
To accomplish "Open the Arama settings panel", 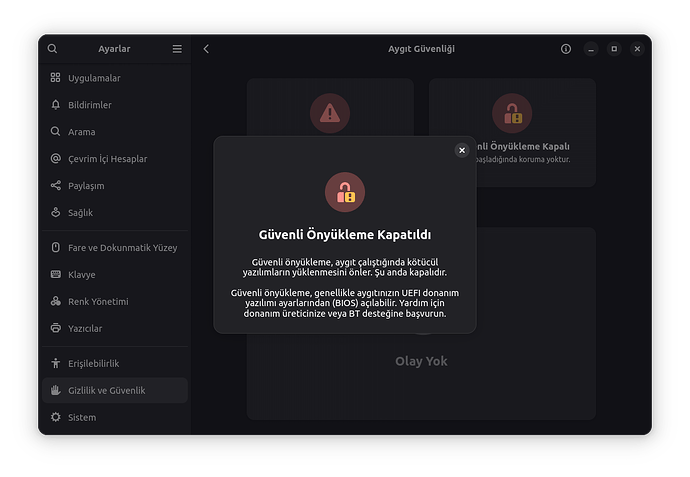I will (x=84, y=132).
